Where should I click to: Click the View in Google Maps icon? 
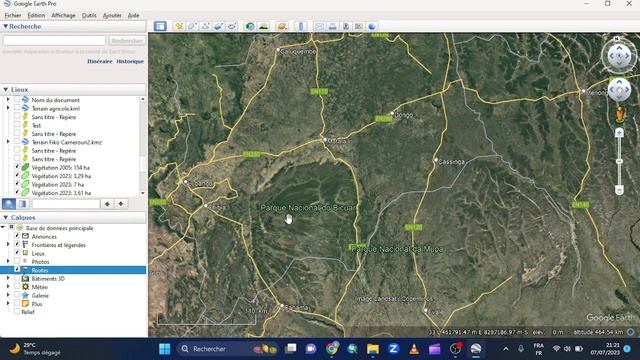click(x=358, y=26)
